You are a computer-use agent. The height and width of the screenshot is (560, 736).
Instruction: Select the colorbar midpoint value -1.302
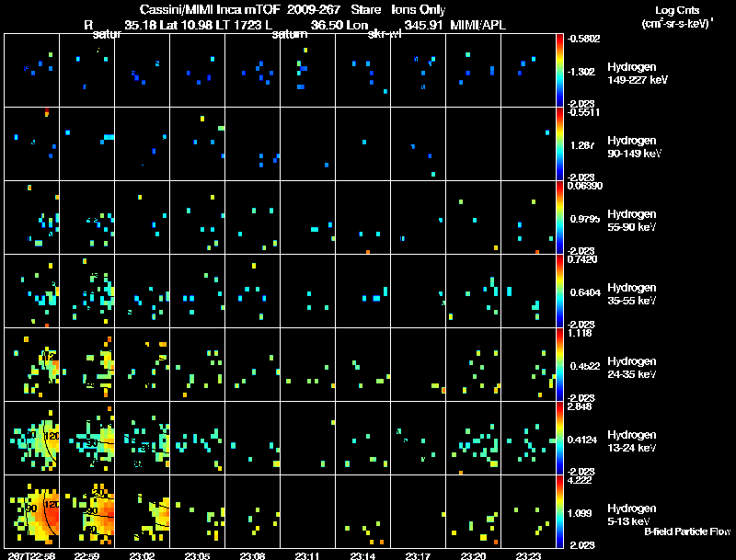581,72
